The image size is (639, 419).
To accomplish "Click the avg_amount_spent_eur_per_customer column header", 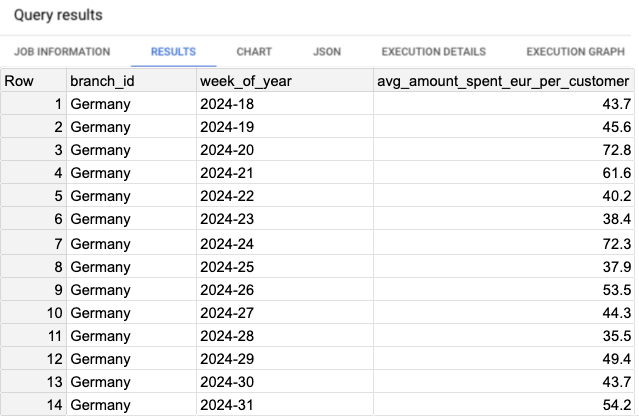I will pyautogui.click(x=504, y=81).
